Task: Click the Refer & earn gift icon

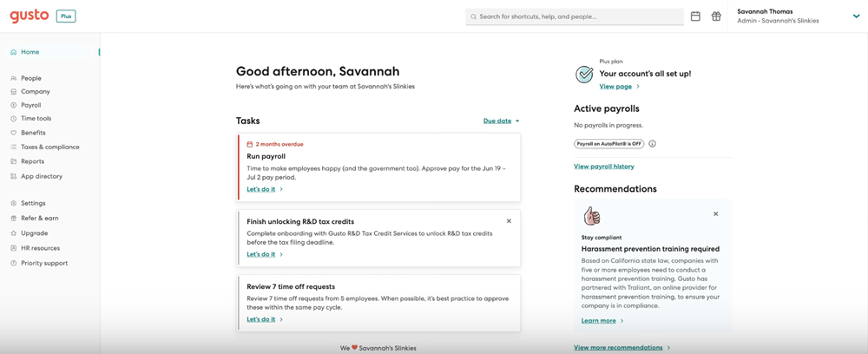Action: click(14, 218)
